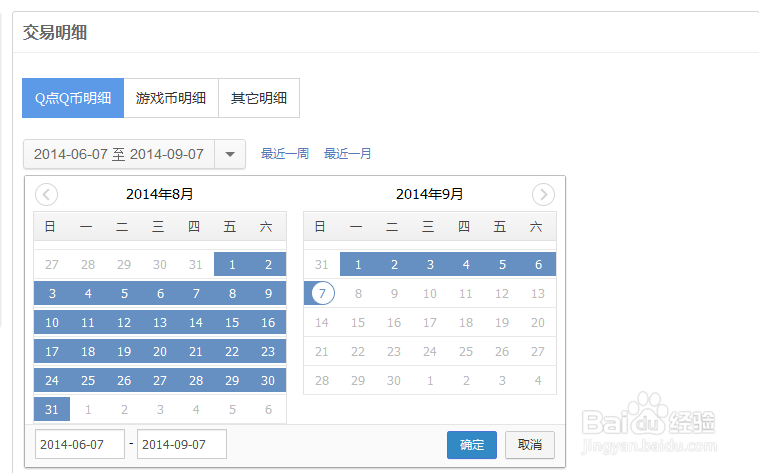Screen dimensions: 759x473
Task: Click the start date field 2014-06-07
Action: tap(80, 444)
